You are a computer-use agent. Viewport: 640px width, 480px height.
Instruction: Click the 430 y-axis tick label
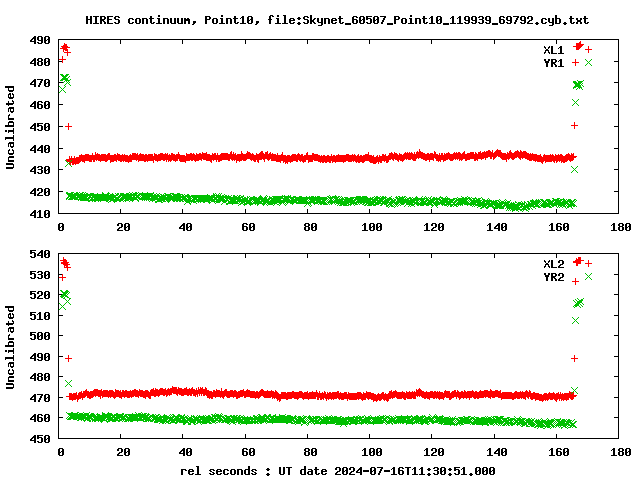click(x=40, y=170)
